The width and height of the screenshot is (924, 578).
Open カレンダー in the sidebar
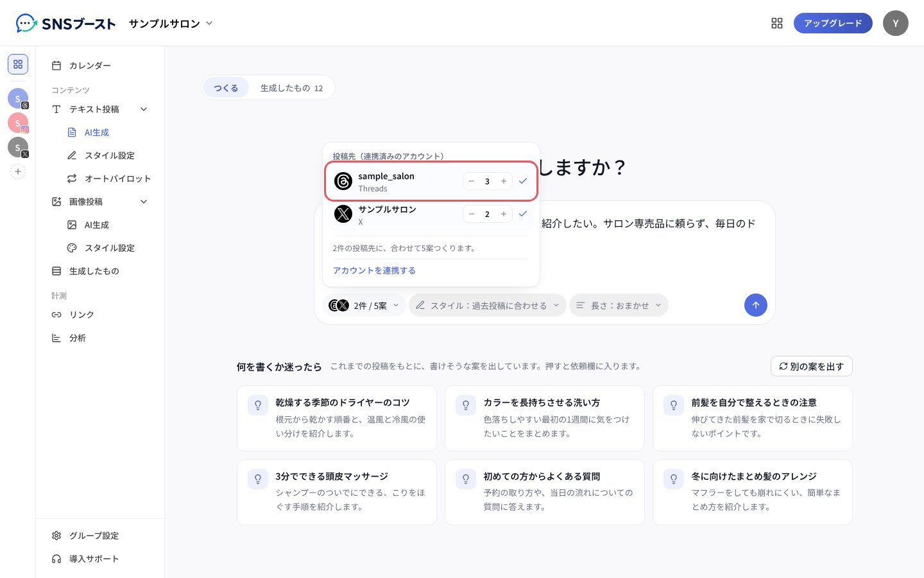100,66
